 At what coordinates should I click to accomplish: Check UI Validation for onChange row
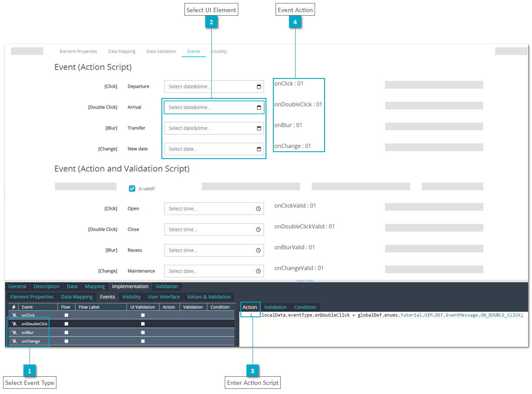pyautogui.click(x=143, y=341)
